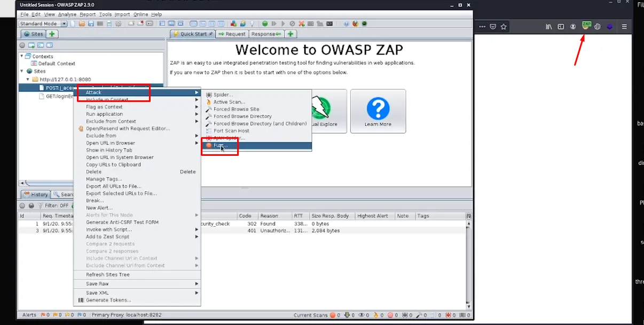Viewport: 644px width, 325px height.
Task: Open the Analyse menu
Action: pyautogui.click(x=67, y=14)
